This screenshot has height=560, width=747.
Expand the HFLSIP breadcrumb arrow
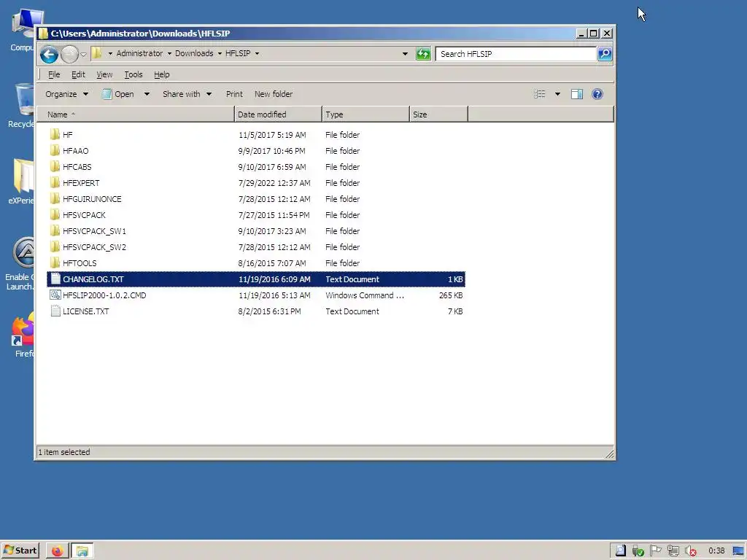pyautogui.click(x=257, y=53)
